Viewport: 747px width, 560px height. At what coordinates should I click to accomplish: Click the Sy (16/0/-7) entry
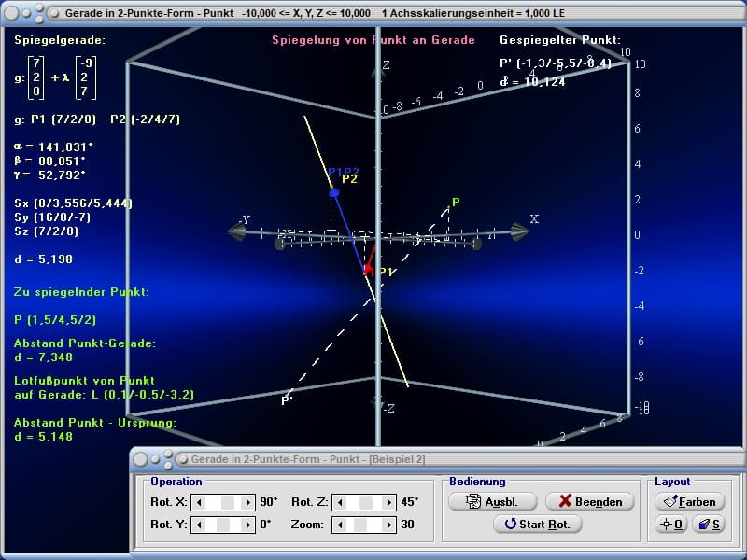(x=52, y=217)
